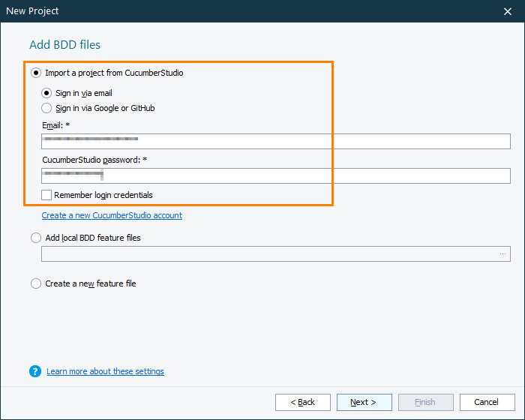Viewport: 525px width, 420px height.
Task: Select Add local BDD feature files option
Action: pos(36,238)
